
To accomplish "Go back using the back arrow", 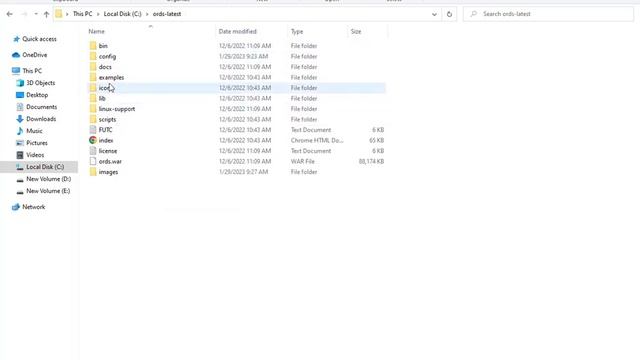I will coord(9,14).
